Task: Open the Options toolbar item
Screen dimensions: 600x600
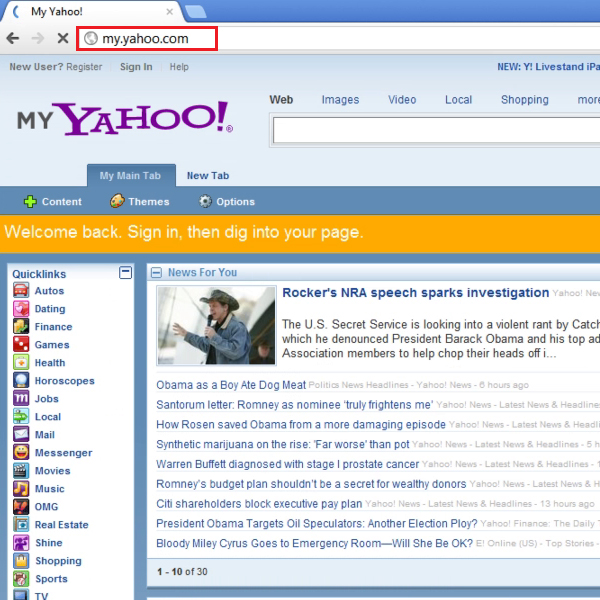Action: click(x=227, y=201)
